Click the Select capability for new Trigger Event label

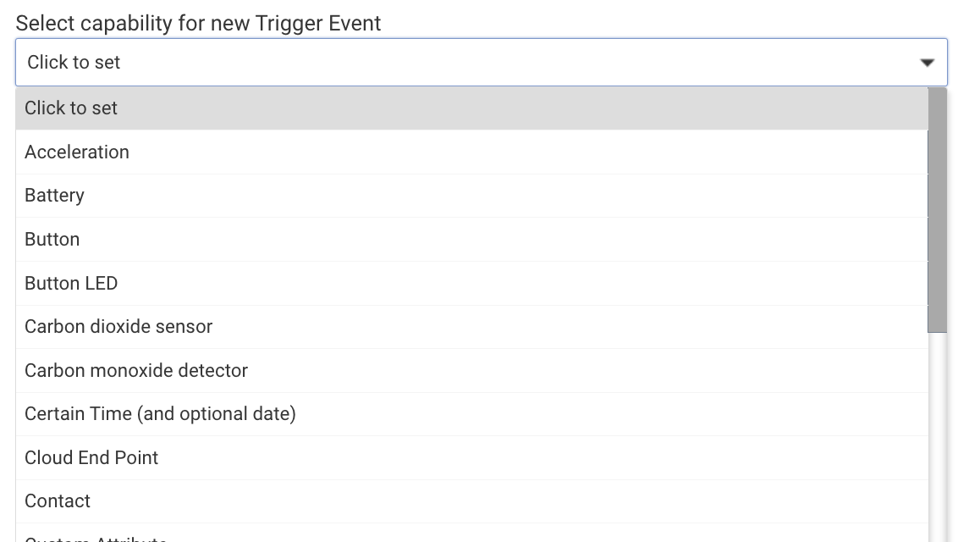196,23
